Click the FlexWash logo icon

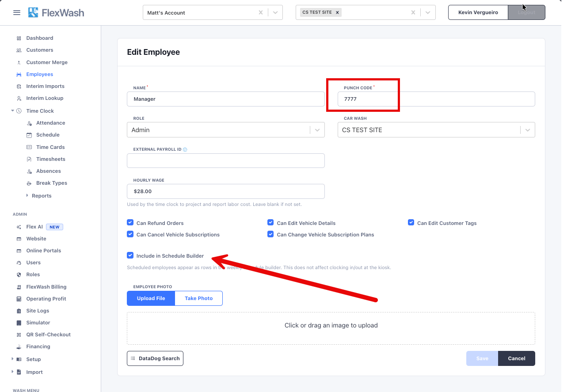(x=33, y=12)
